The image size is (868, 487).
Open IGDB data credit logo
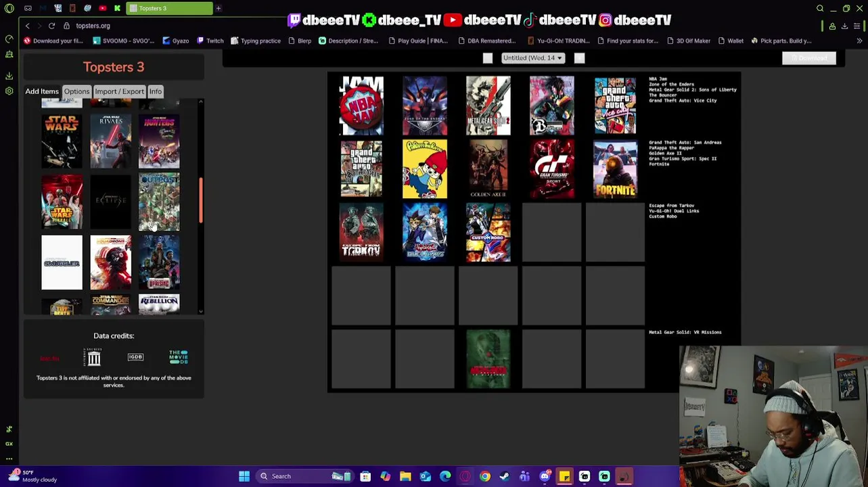[135, 357]
